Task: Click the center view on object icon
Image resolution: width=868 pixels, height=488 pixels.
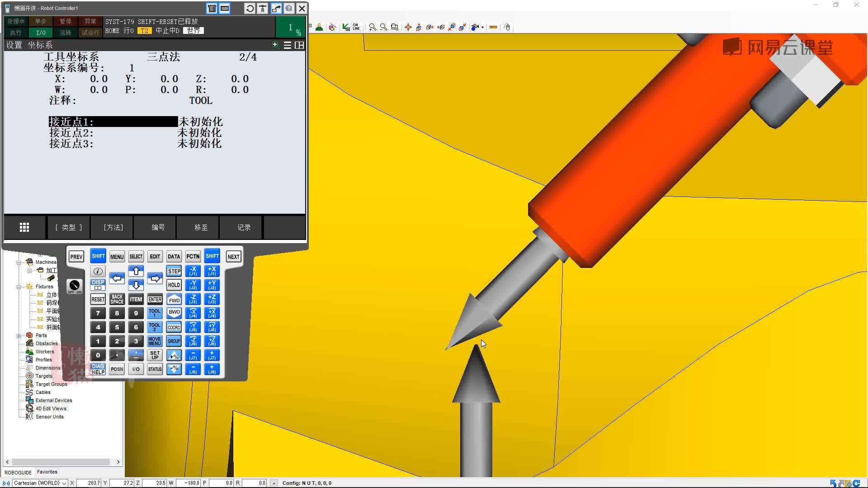Action: point(408,28)
